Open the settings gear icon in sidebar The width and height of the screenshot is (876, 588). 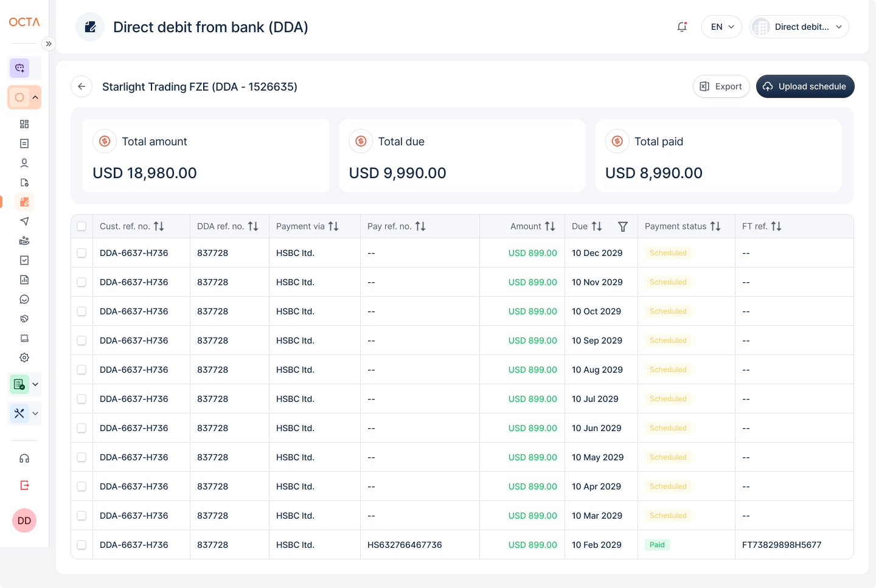pyautogui.click(x=24, y=358)
